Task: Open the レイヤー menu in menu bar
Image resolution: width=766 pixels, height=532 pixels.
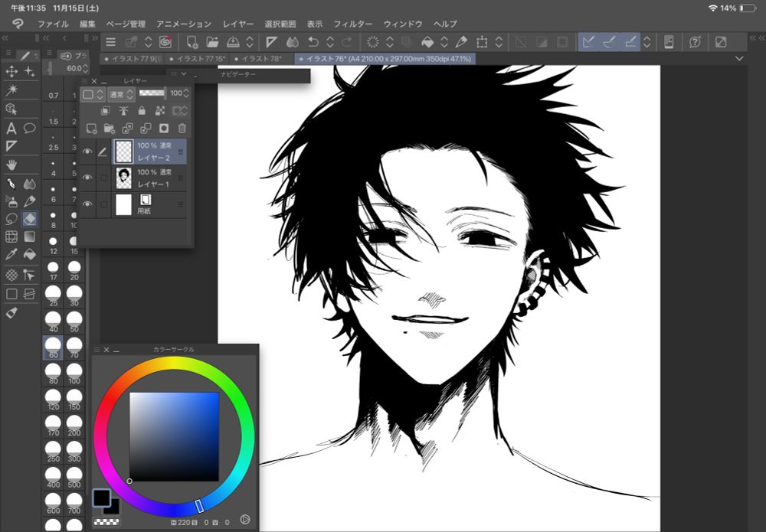Action: [238, 24]
